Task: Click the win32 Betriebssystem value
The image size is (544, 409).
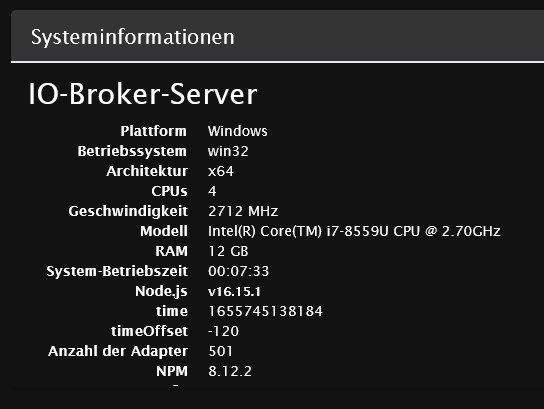Action: [228, 151]
